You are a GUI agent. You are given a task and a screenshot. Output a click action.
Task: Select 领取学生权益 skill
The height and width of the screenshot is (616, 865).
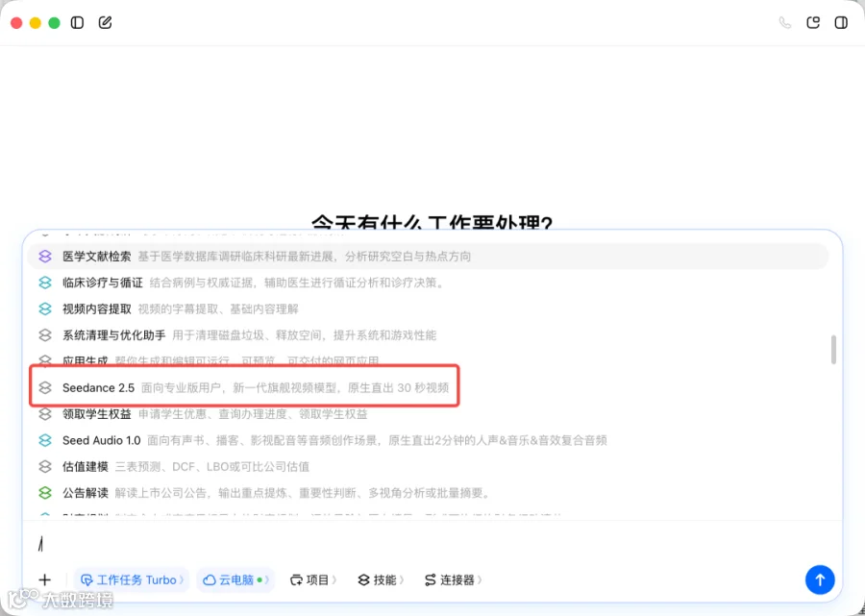coord(428,413)
